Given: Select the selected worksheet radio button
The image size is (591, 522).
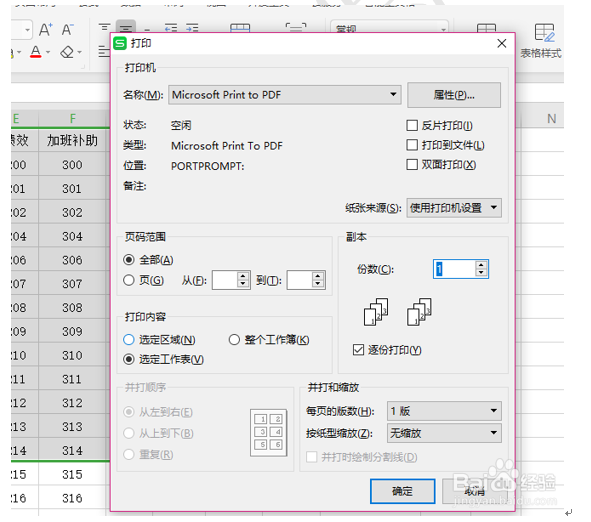Looking at the screenshot, I should 129,359.
